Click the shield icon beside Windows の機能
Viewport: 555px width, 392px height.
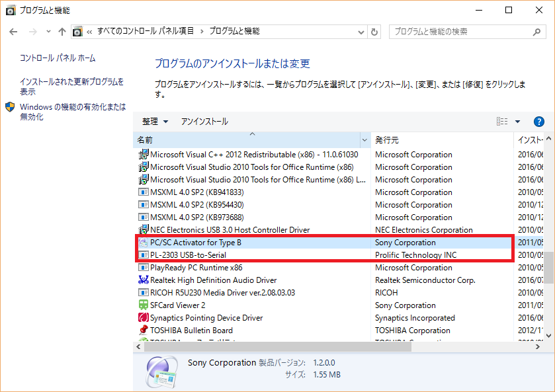10,107
